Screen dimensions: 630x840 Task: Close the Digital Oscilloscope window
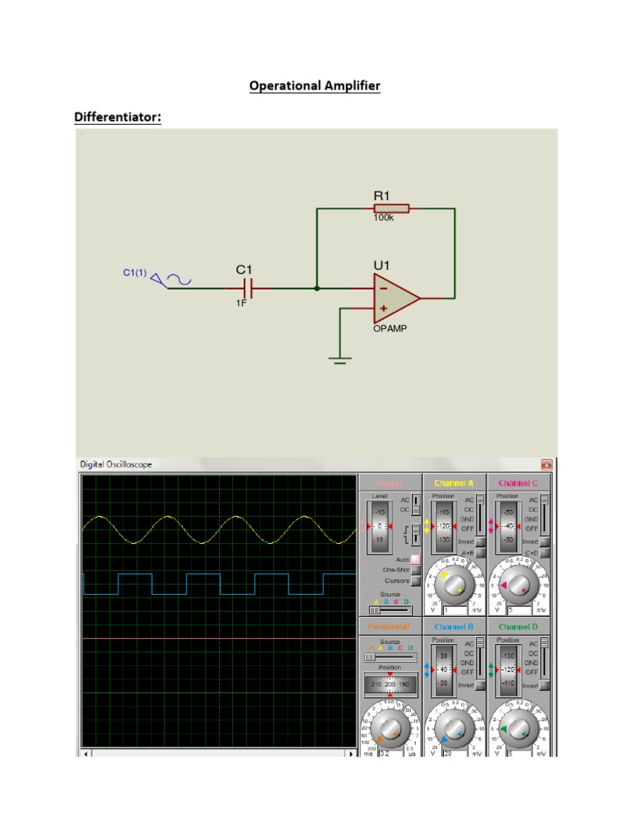[x=546, y=464]
